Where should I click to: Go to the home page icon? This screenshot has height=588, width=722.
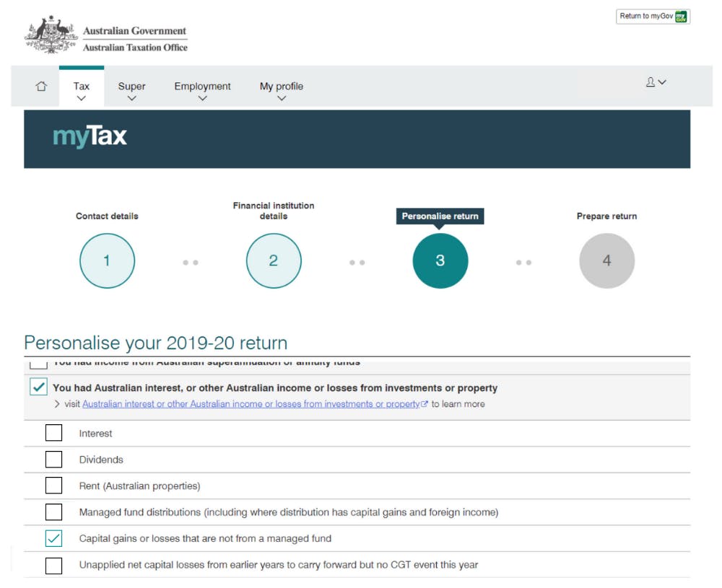[x=41, y=86]
